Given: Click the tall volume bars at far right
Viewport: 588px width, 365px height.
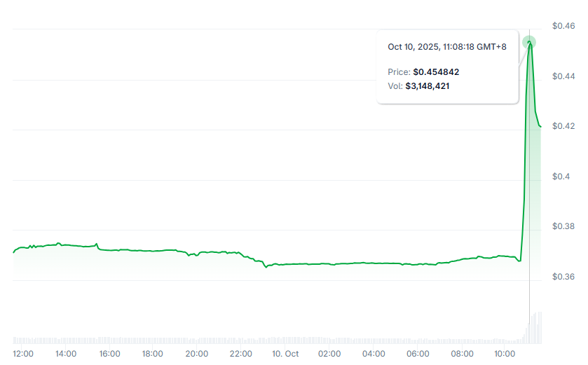Looking at the screenshot, I should [536, 326].
